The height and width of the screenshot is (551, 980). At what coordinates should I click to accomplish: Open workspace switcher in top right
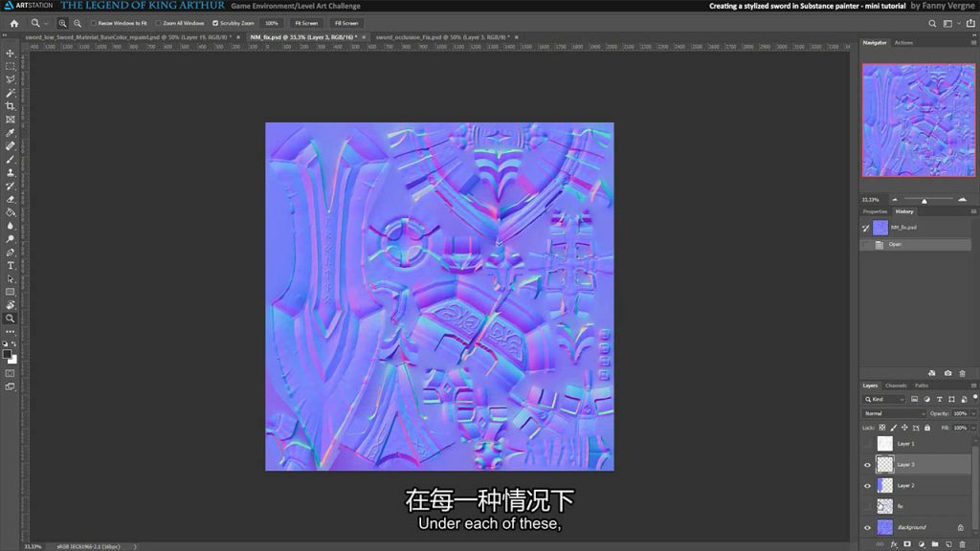pos(950,23)
